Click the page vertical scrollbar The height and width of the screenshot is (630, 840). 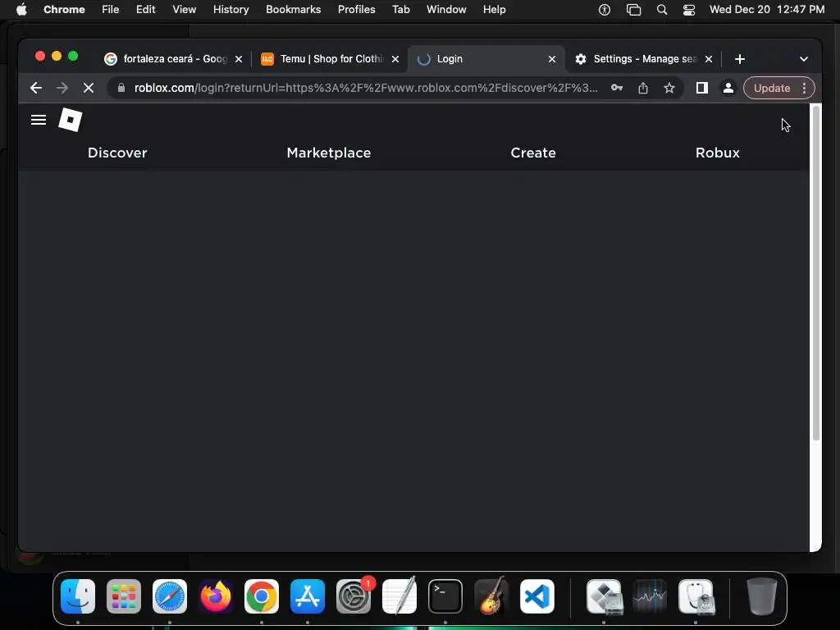tap(816, 273)
